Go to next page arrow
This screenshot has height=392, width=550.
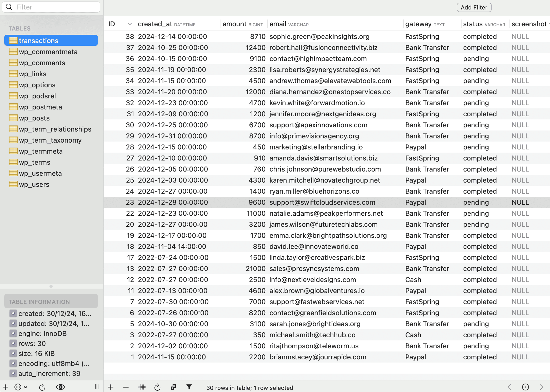pos(541,387)
